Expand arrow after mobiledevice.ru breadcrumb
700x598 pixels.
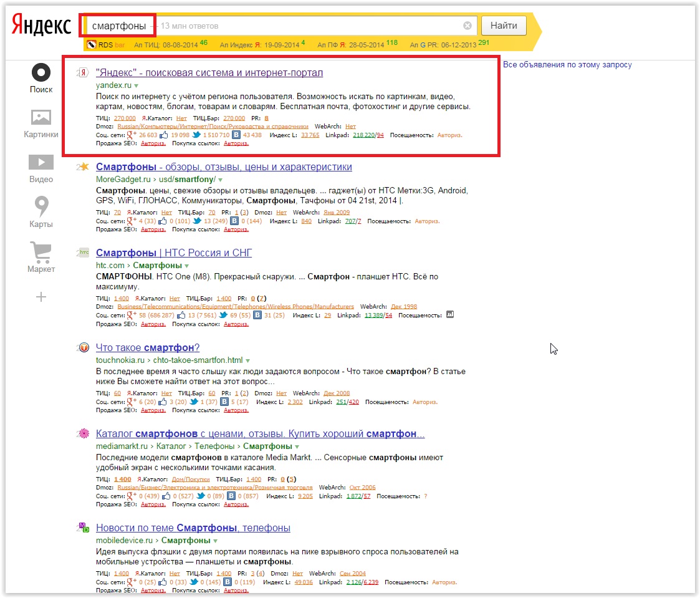click(x=215, y=541)
